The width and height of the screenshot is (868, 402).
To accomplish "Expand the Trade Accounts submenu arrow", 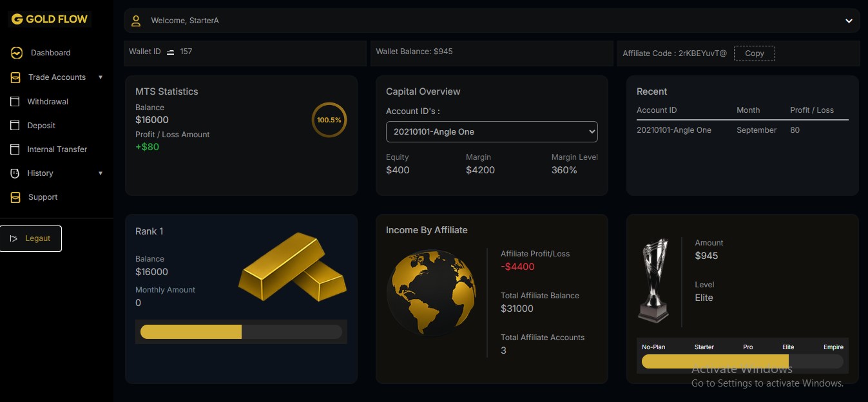I will click(101, 77).
